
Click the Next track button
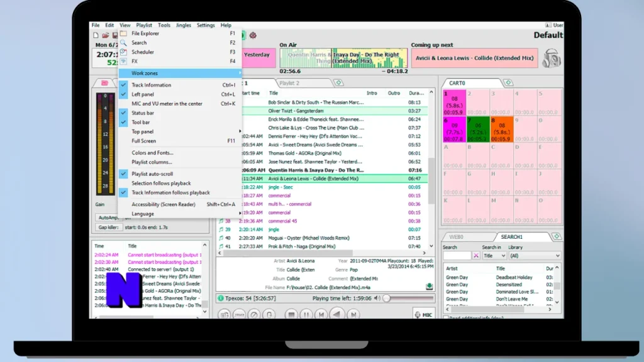pyautogui.click(x=353, y=314)
